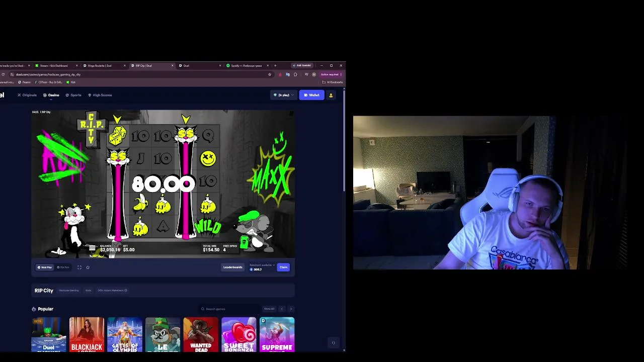Open the Gates of Olympus thumbnail

tap(125, 334)
